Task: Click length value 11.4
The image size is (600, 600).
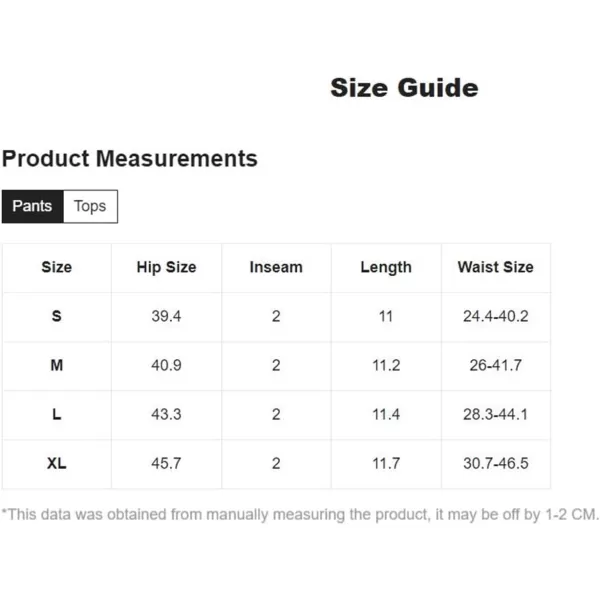Action: (386, 414)
